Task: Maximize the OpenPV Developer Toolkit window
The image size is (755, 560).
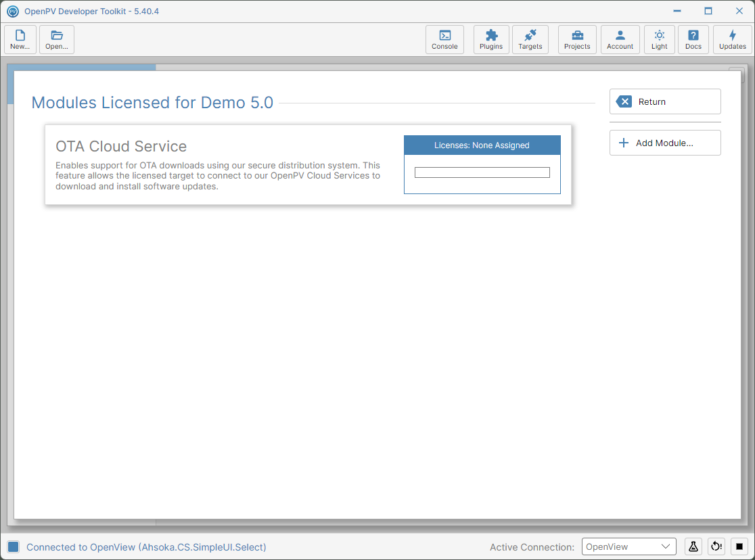Action: click(x=708, y=11)
